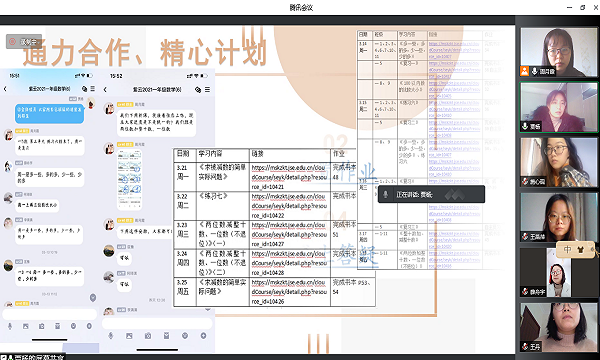
Task: Tap the plus icon in 15:51 chat toolbar
Action: 89,326
